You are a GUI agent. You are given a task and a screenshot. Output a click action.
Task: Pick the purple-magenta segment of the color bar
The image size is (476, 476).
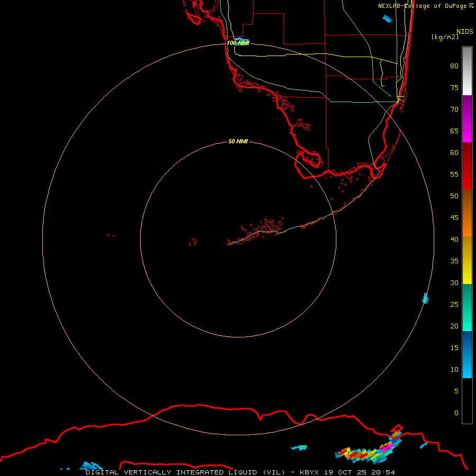[x=467, y=118]
